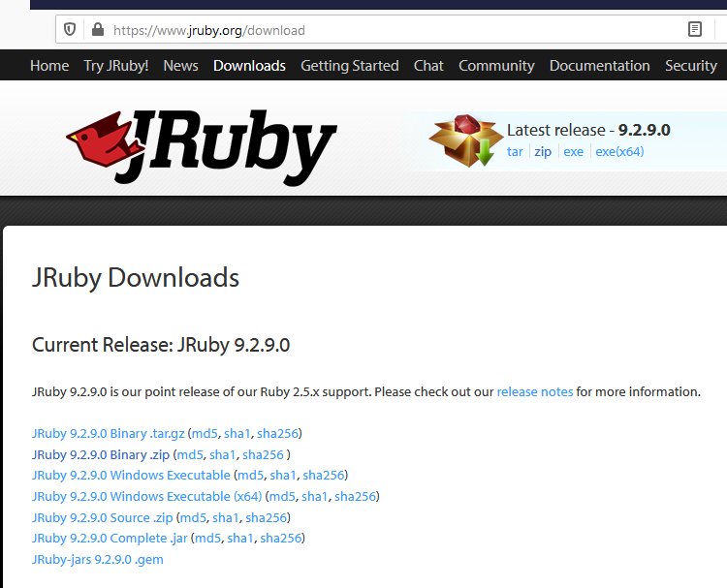Open md5 for Binary .tar.gz

pos(205,434)
